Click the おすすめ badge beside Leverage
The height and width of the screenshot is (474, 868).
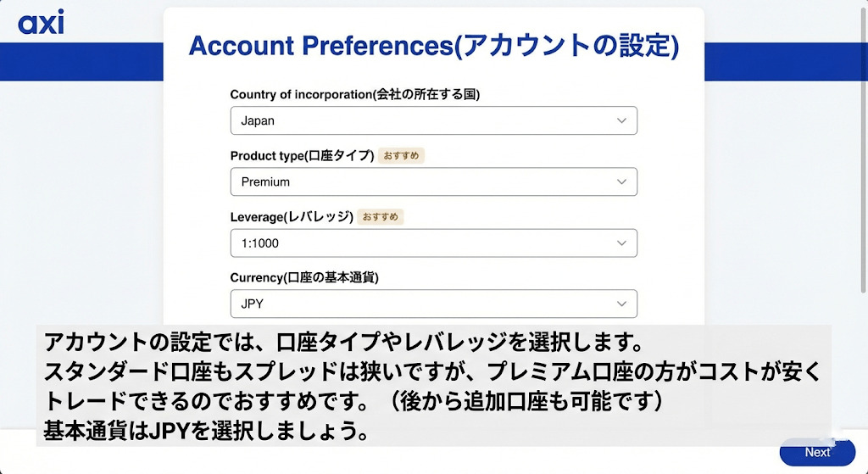click(381, 217)
